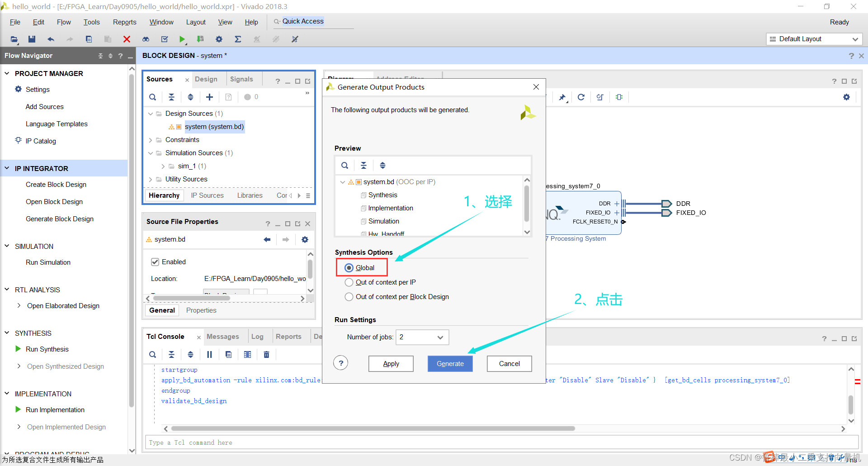Click the Cancel button in dialog
This screenshot has width=868, height=466.
509,364
